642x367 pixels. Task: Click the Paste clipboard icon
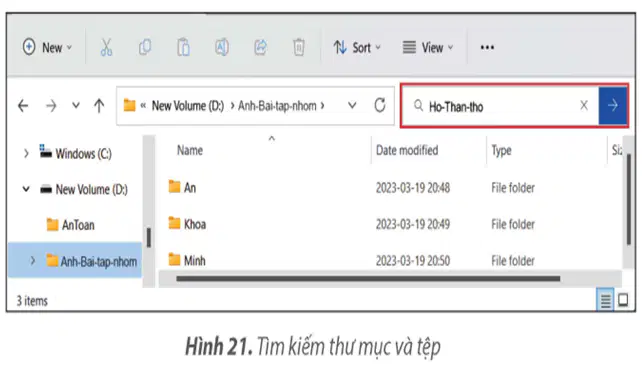point(183,48)
